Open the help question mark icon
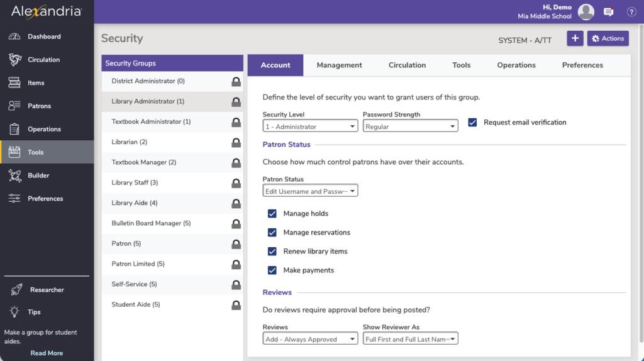 tap(631, 12)
